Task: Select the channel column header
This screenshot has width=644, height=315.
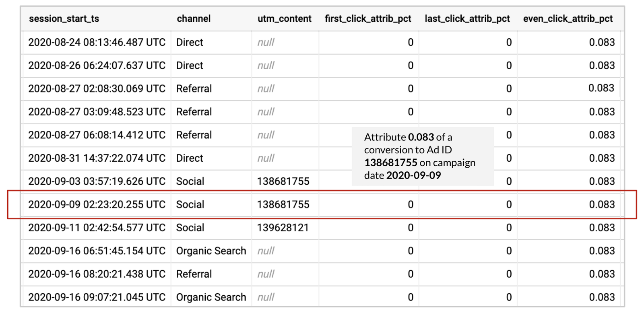Action: click(194, 19)
